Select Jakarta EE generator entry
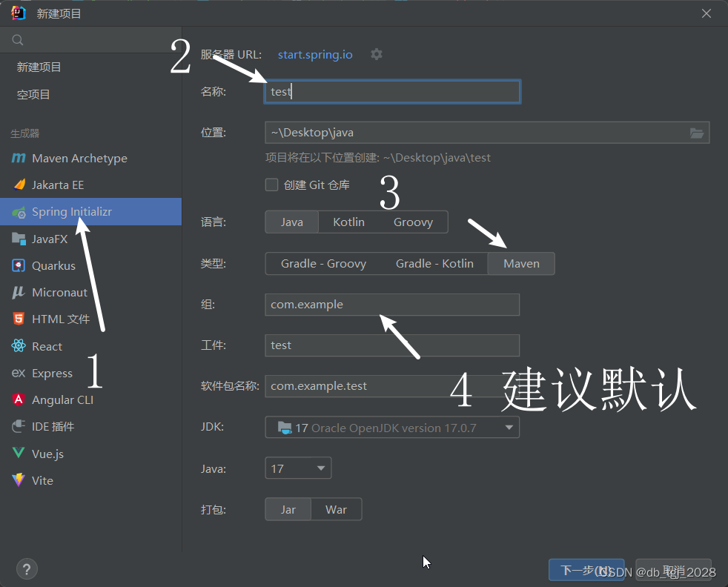The width and height of the screenshot is (728, 587). click(x=90, y=185)
